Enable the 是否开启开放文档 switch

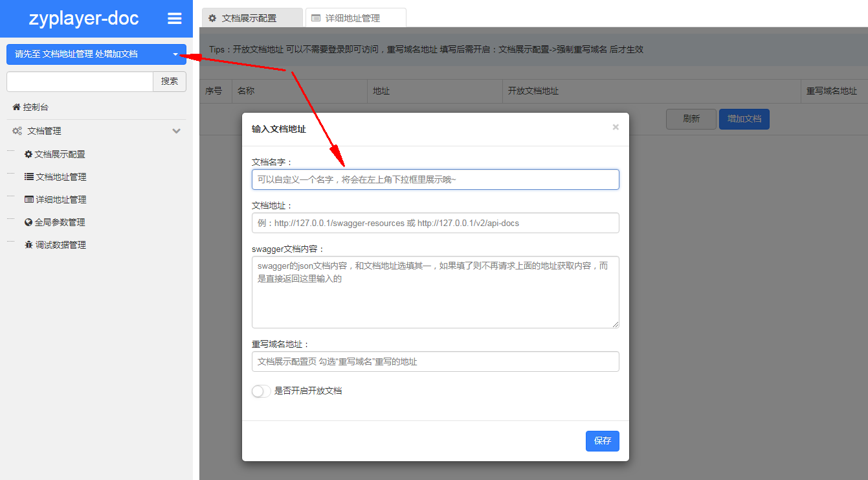tap(261, 391)
